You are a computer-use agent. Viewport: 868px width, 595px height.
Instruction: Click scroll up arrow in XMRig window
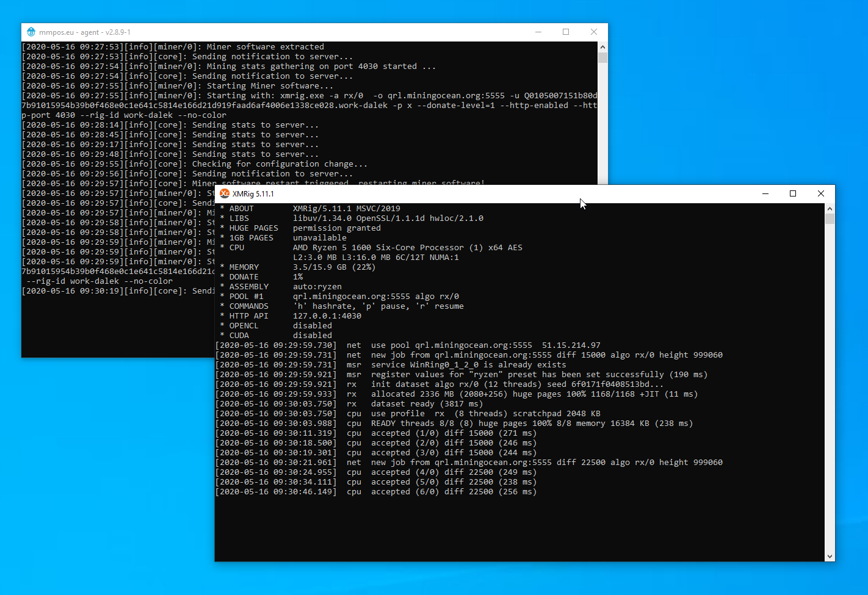(x=830, y=209)
